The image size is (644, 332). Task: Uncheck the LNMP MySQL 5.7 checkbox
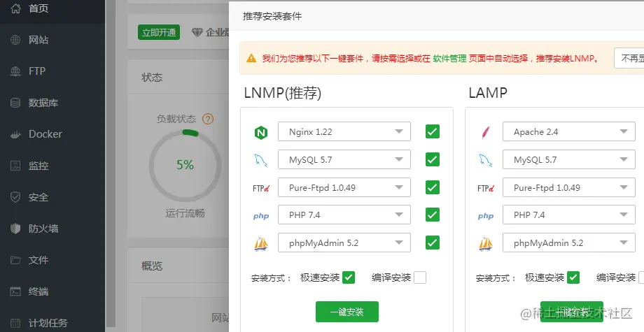[433, 159]
